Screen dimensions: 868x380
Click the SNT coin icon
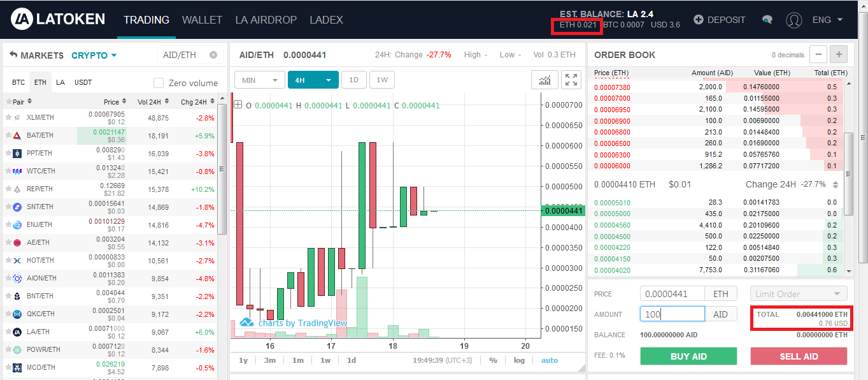(x=18, y=207)
